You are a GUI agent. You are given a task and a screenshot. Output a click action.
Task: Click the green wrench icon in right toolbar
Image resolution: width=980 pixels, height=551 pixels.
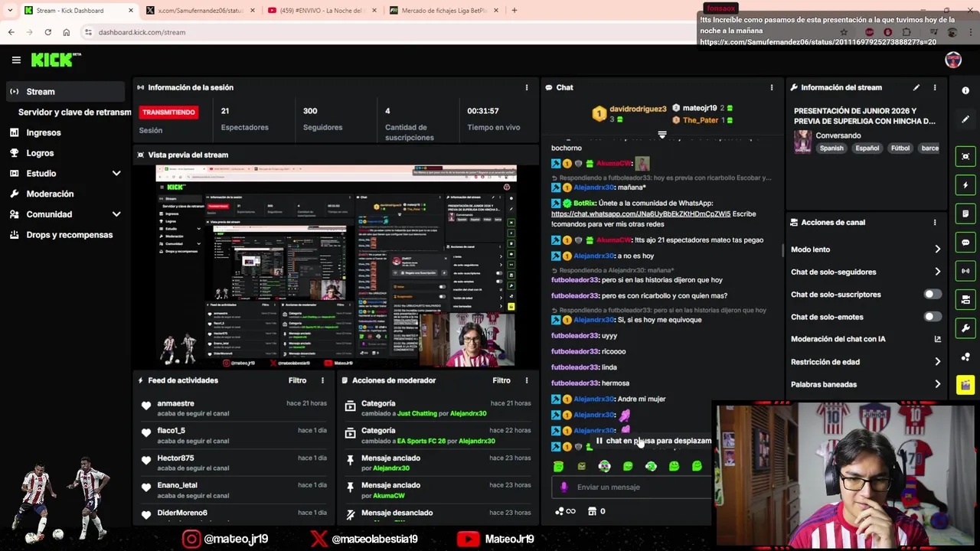click(x=965, y=328)
